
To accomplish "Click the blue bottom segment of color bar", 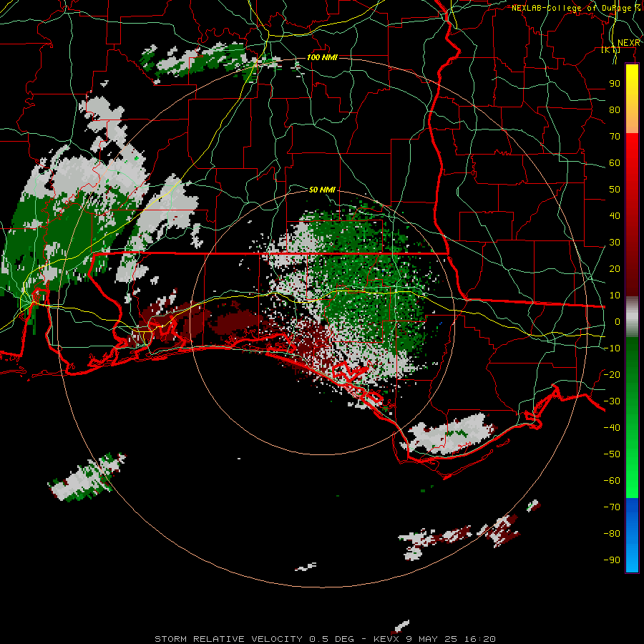I will tap(632, 535).
